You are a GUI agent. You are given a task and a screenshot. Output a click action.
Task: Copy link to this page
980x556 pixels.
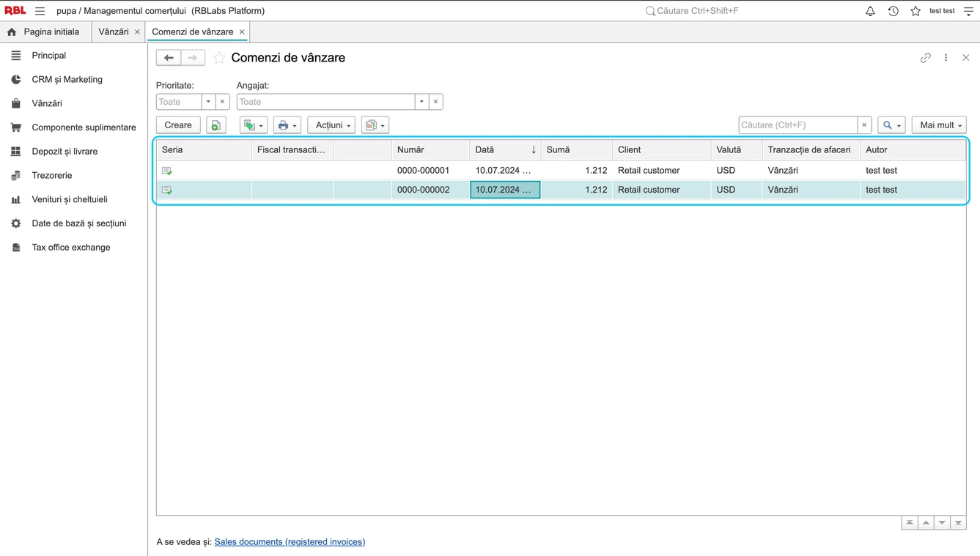[x=926, y=58]
